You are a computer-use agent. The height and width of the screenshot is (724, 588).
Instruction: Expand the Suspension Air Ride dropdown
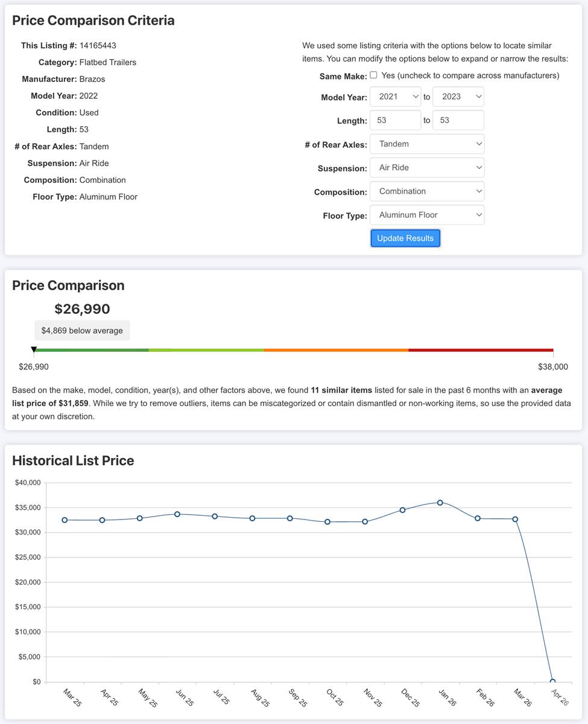(427, 168)
